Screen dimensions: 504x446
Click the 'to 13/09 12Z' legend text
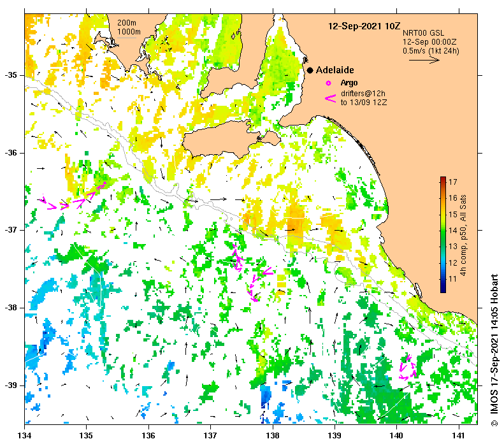pyautogui.click(x=364, y=103)
